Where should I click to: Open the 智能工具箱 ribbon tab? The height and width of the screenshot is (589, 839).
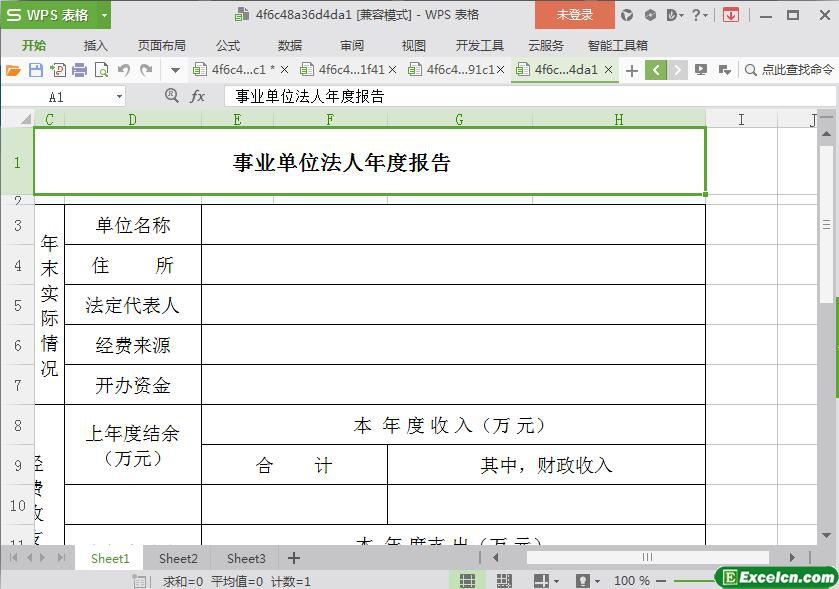pyautogui.click(x=617, y=45)
